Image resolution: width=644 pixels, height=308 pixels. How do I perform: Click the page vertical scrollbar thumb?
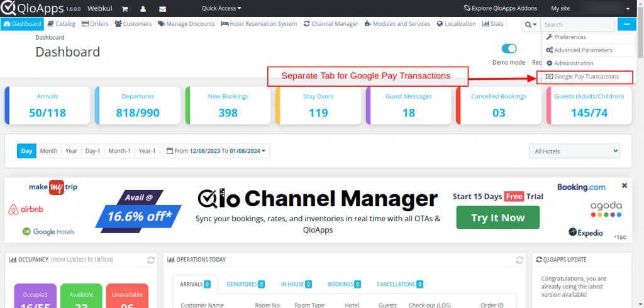[x=640, y=31]
